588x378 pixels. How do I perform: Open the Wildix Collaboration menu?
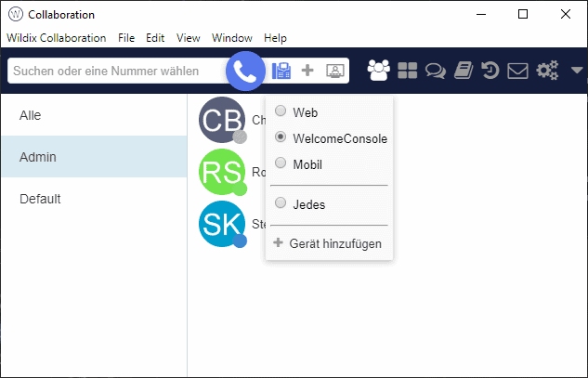click(57, 38)
